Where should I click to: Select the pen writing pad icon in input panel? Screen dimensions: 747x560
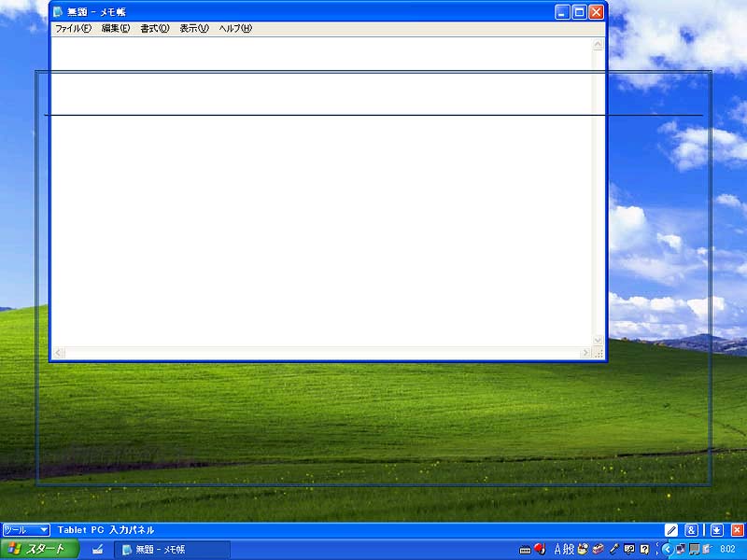tap(671, 530)
